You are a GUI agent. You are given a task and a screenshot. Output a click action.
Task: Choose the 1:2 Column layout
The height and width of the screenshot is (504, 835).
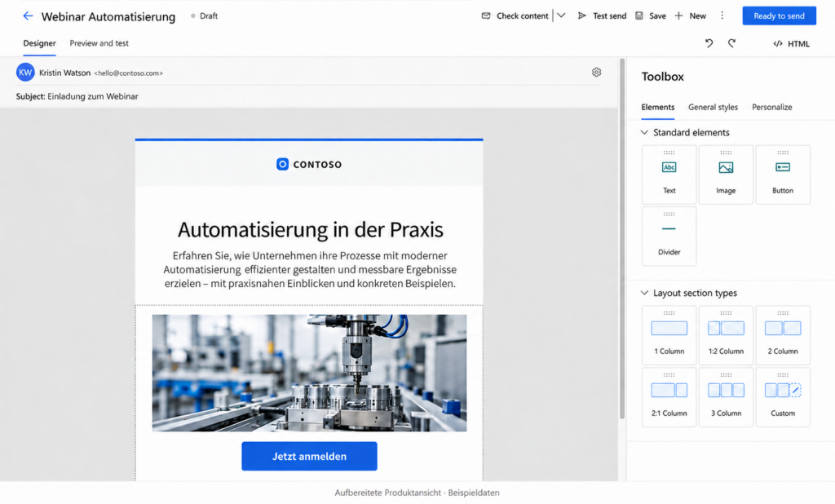click(726, 335)
